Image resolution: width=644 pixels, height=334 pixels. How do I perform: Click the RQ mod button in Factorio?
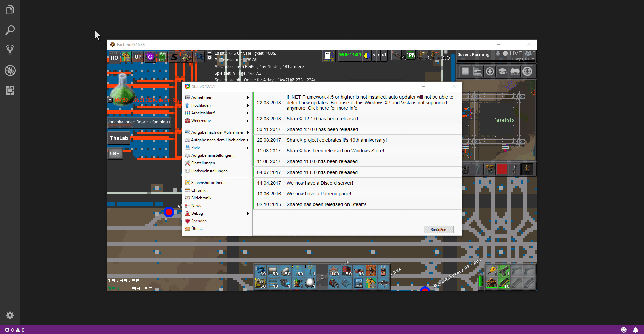tap(114, 58)
